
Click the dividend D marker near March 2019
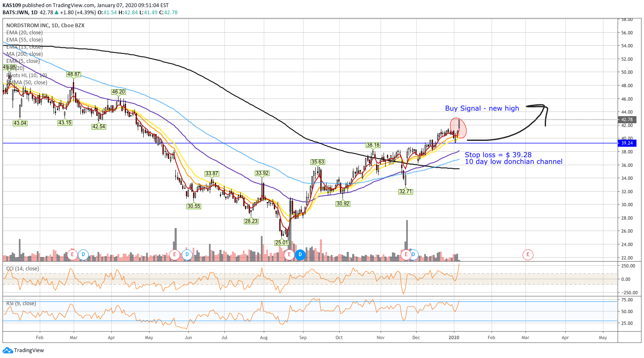[x=83, y=254]
